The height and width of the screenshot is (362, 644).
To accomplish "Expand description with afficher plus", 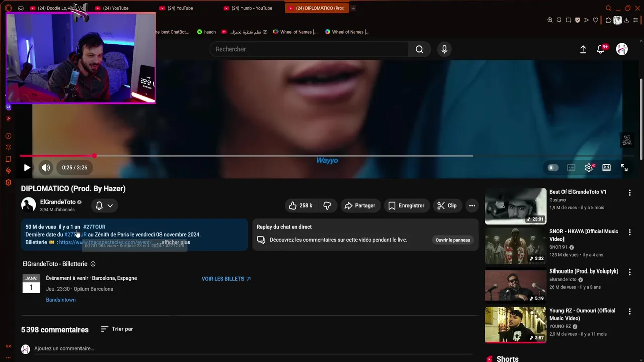I will coord(176,242).
